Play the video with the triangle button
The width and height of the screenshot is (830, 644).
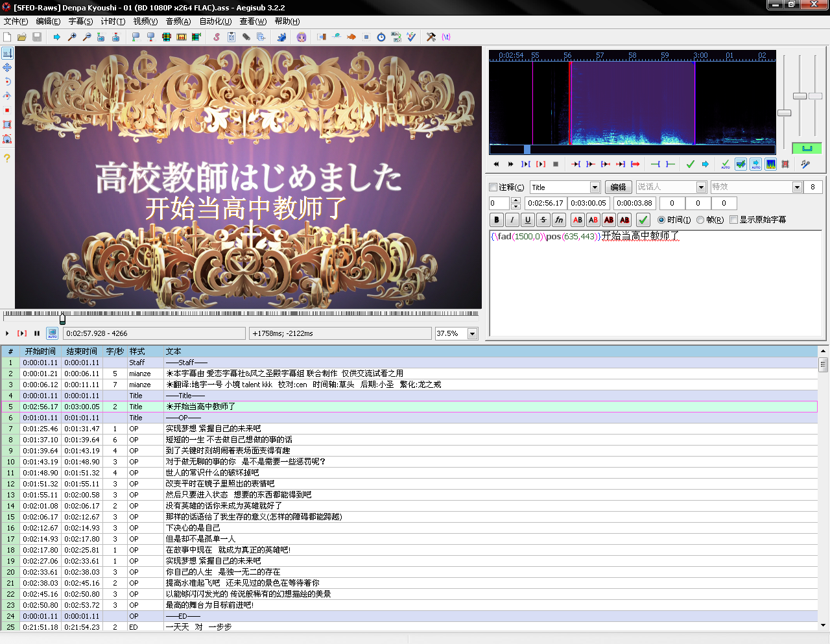[x=7, y=333]
